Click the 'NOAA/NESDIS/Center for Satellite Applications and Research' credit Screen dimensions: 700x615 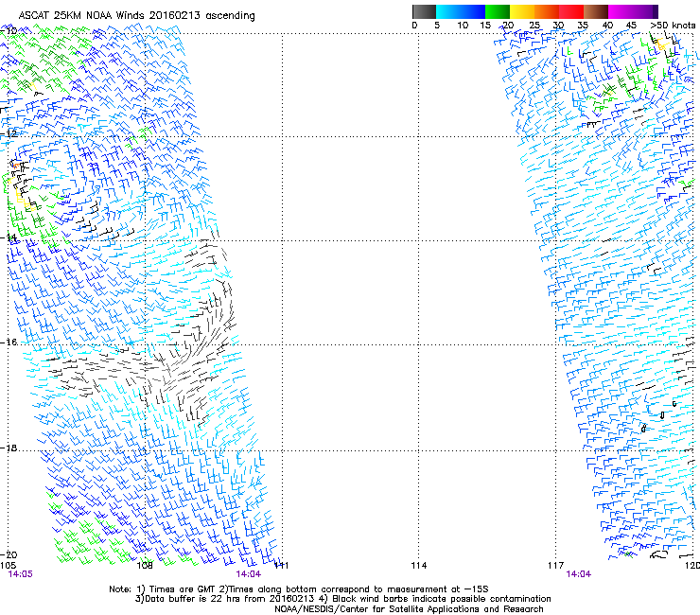coord(409,609)
